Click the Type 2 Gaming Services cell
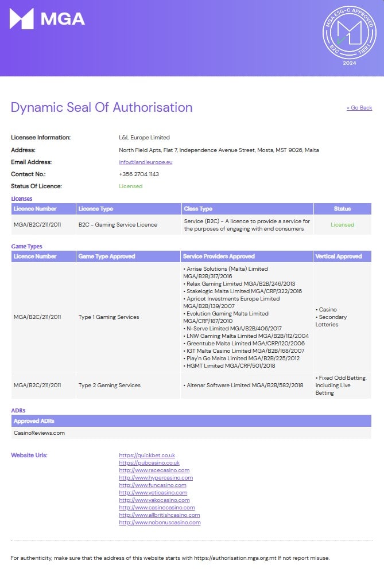Viewport: 384px width, 588px height. (109, 385)
